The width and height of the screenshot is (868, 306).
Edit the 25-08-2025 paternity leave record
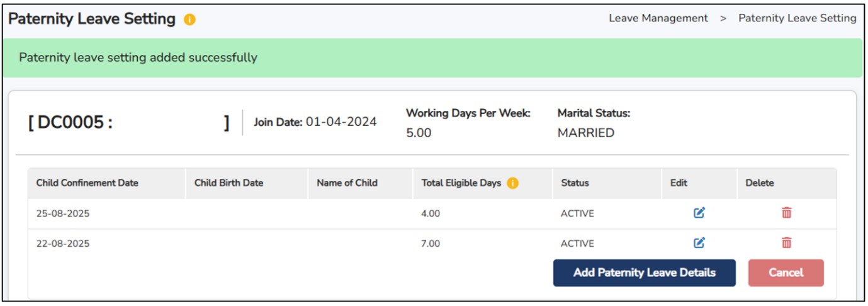[x=699, y=213]
